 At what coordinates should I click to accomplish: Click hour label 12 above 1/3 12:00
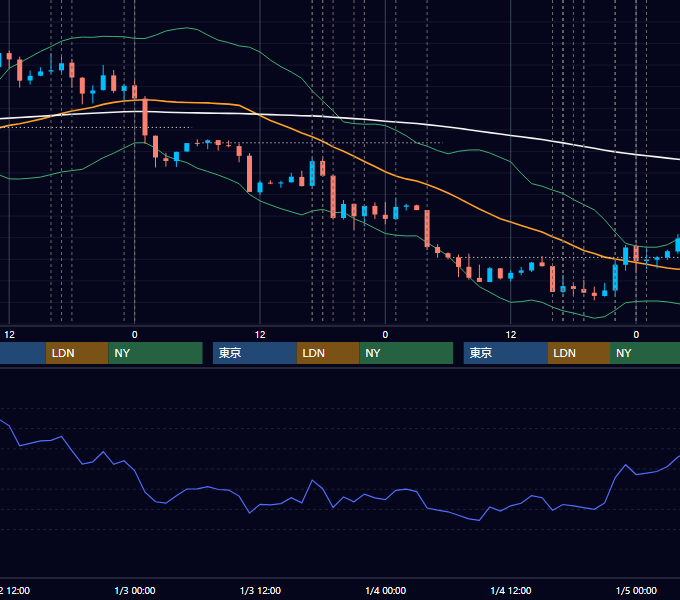coord(260,335)
